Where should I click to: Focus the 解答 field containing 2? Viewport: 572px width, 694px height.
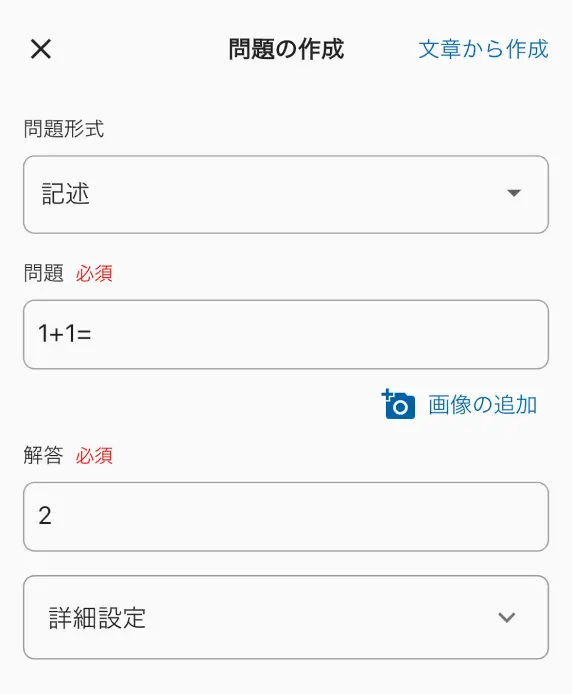click(286, 517)
